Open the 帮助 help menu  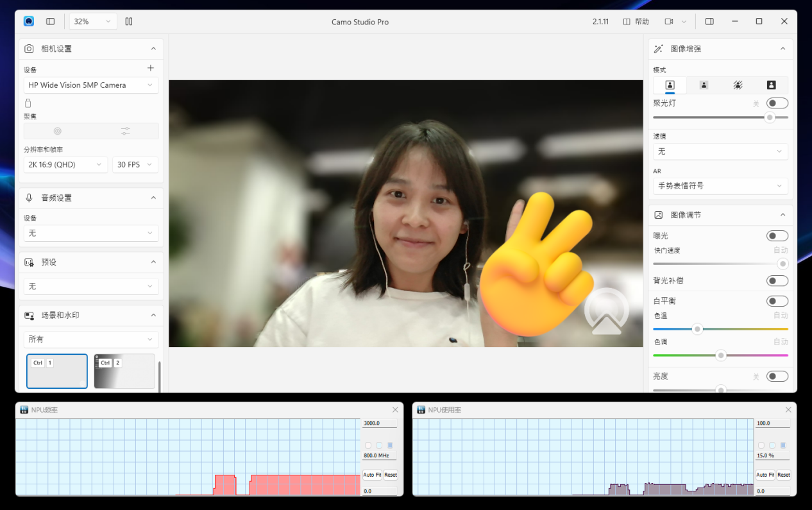pos(636,21)
